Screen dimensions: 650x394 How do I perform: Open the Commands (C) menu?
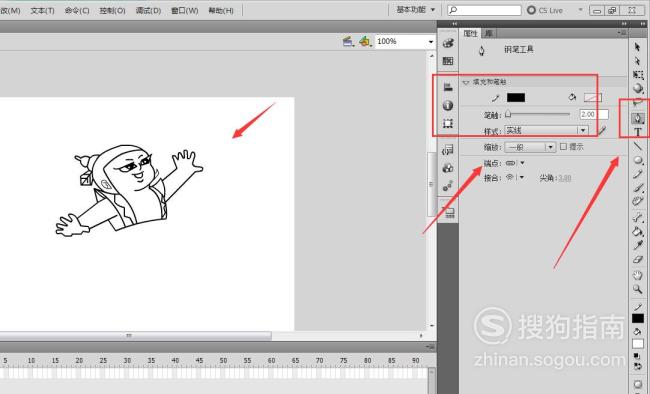77,10
